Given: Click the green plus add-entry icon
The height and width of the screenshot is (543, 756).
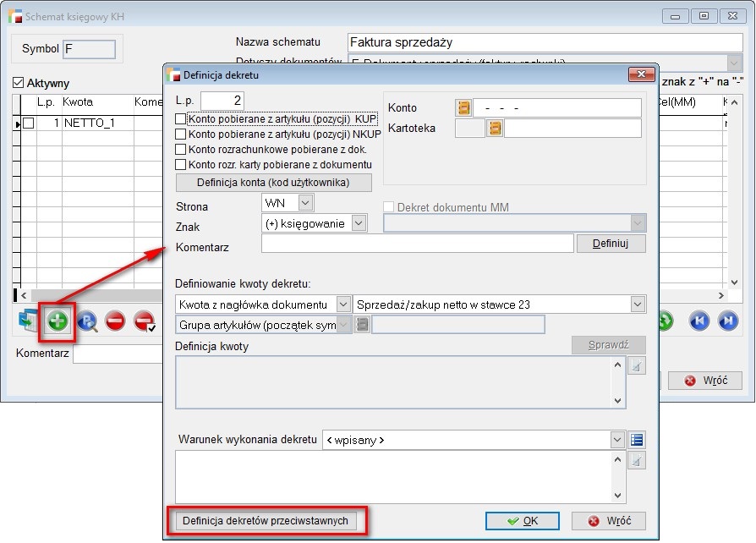Looking at the screenshot, I should [57, 321].
